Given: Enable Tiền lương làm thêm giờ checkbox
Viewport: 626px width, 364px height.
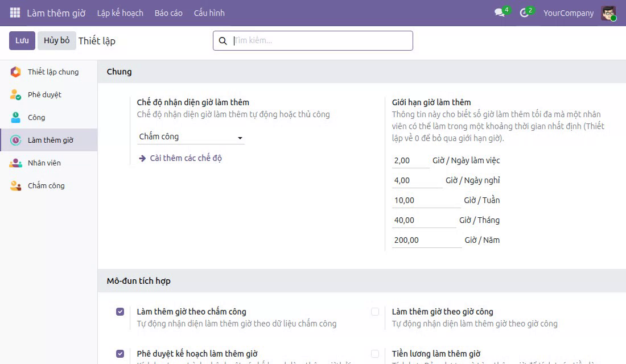Looking at the screenshot, I should click(x=375, y=354).
